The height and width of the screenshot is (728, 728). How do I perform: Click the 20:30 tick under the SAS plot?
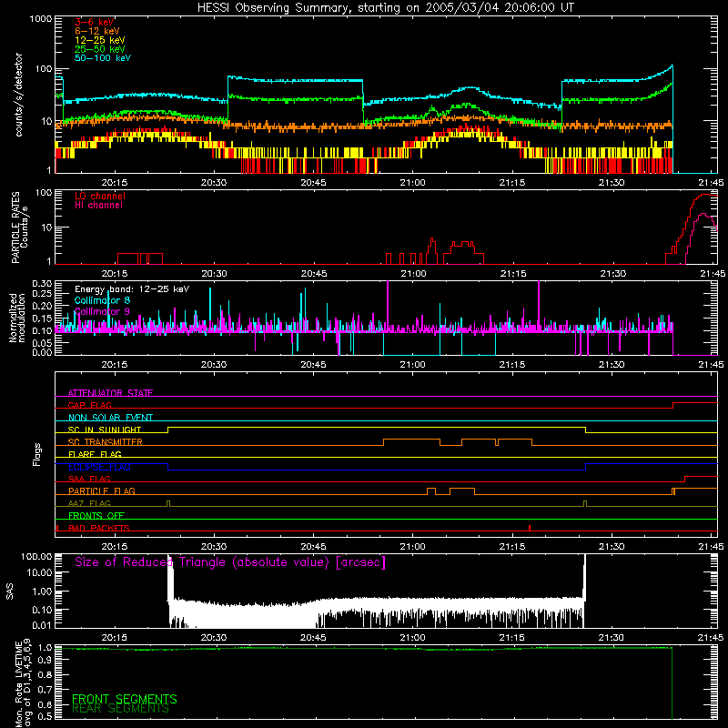point(214,638)
